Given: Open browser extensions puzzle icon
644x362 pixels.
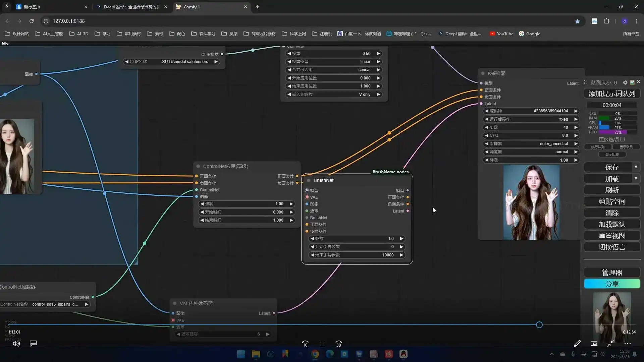Looking at the screenshot, I should click(x=606, y=21).
